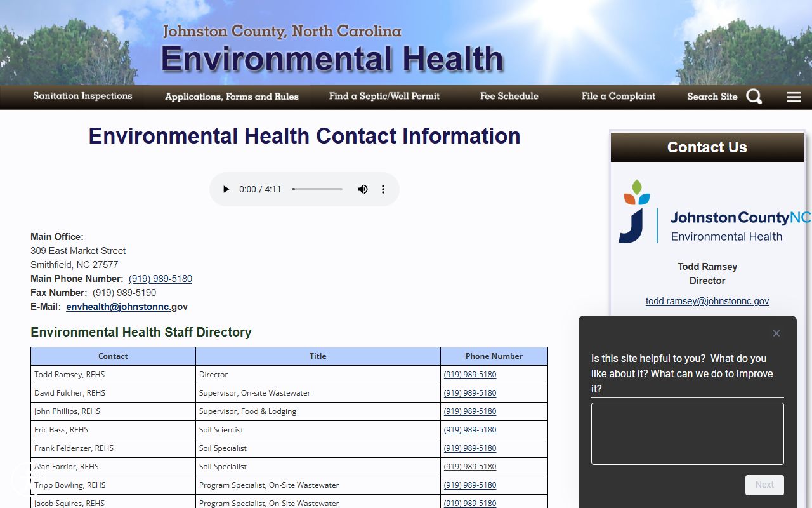812x508 pixels.
Task: Select 'Frank Feldenzer, REHS' table cell
Action: 113,448
